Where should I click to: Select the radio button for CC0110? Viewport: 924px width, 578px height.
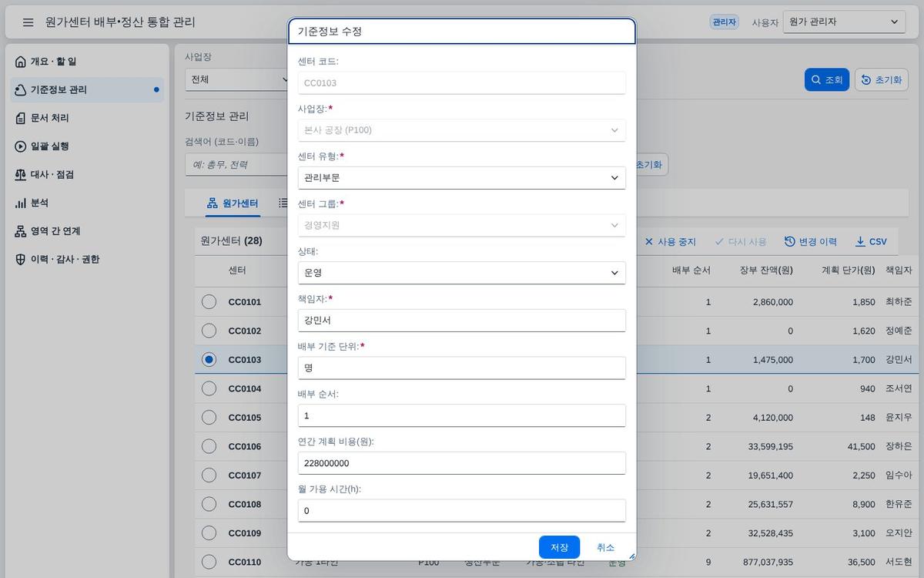tap(209, 562)
